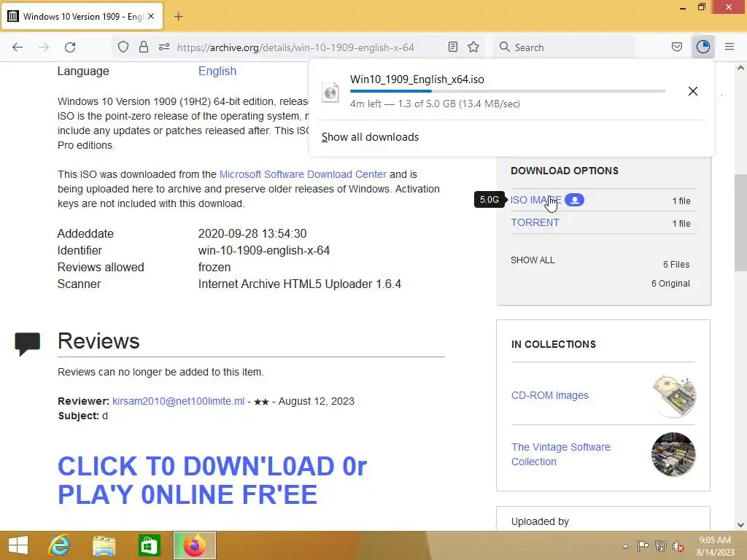
Task: Click the Vintage Software Collection thumbnail
Action: [x=673, y=454]
